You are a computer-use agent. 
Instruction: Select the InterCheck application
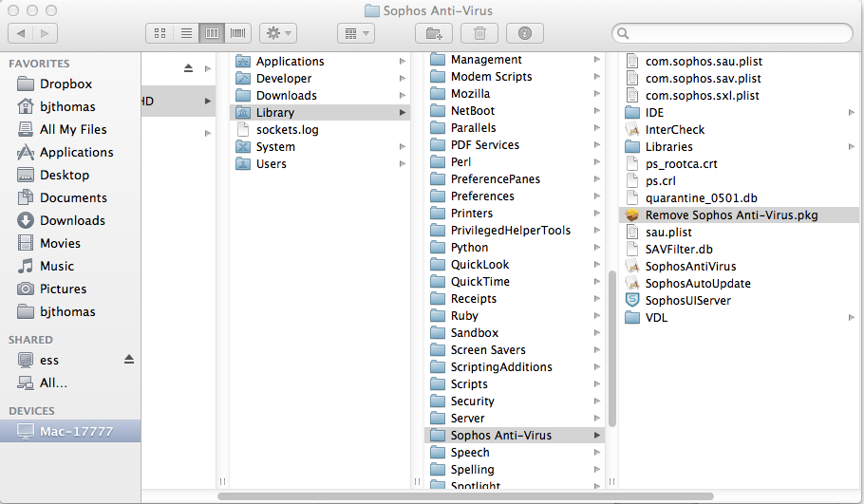[x=740, y=129]
